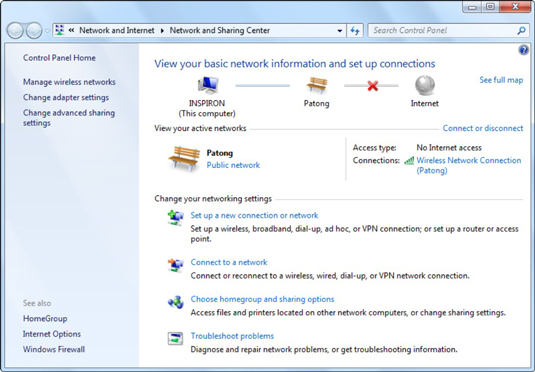
Task: Click the magnifier search icon
Action: 521,31
